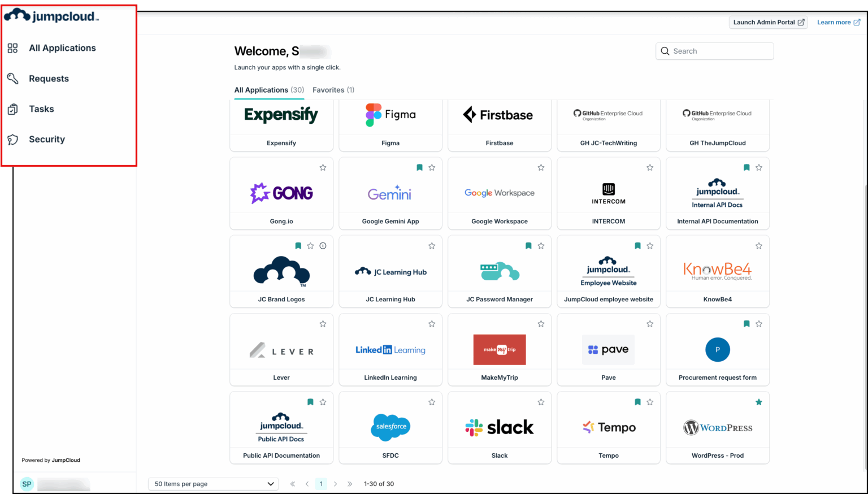Open the JC Password Manager tile
This screenshot has height=494, width=868.
(500, 271)
